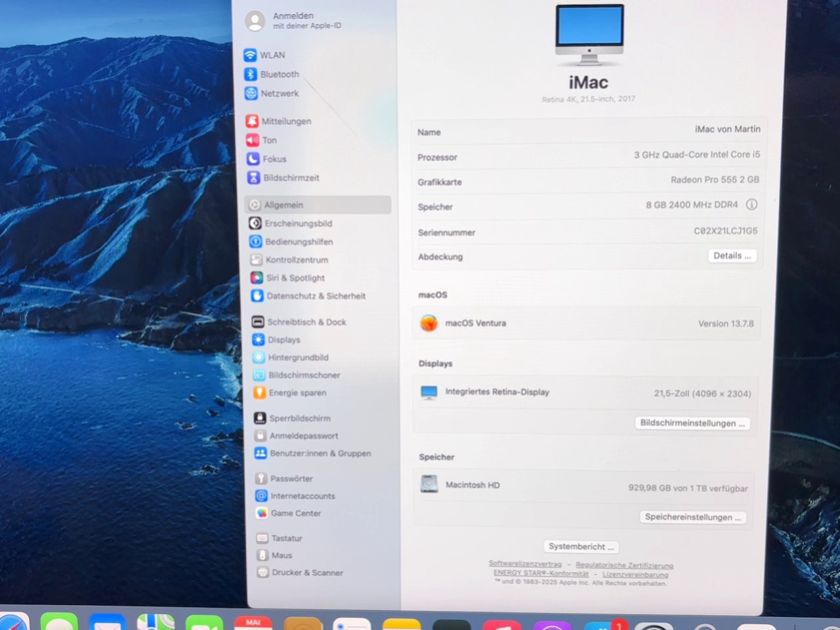Open Mitteilungen bell icon
The width and height of the screenshot is (840, 630).
pyautogui.click(x=252, y=121)
